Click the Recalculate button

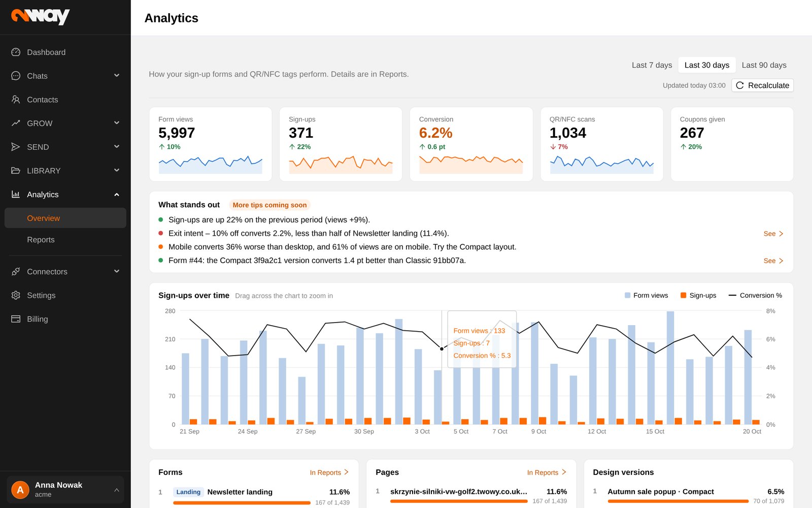[x=762, y=85]
